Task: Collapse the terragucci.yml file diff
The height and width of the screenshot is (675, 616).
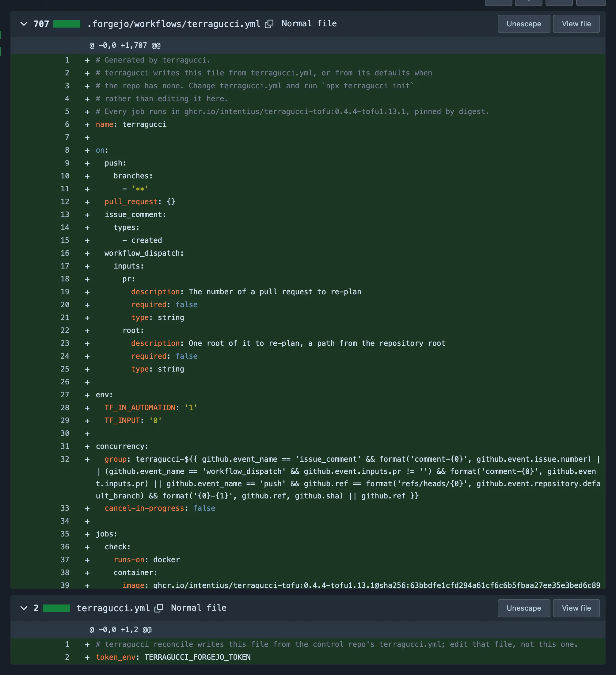Action: pos(24,608)
